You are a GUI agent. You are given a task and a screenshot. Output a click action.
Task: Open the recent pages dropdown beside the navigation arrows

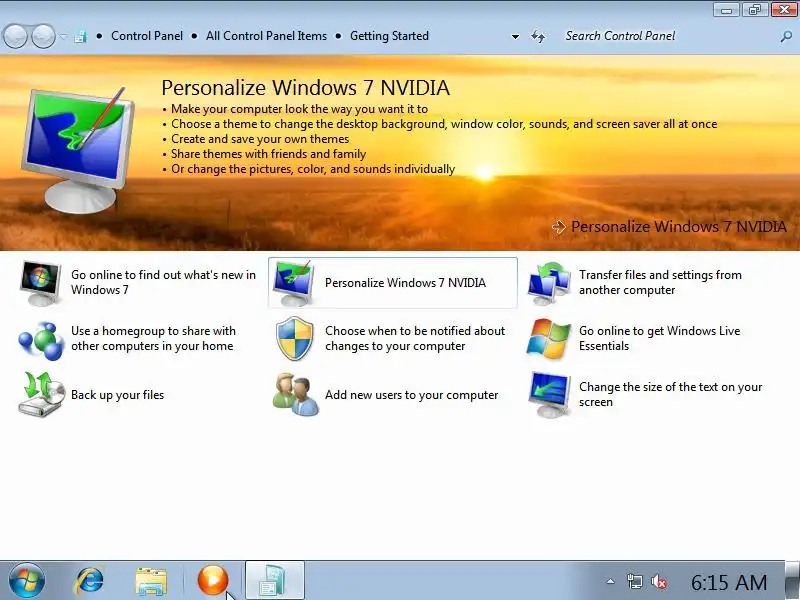pyautogui.click(x=63, y=36)
